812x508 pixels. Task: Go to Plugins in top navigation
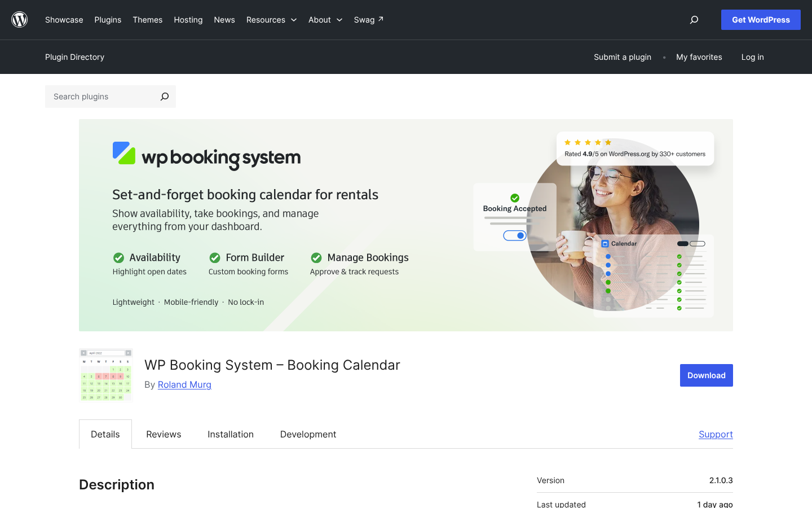click(x=108, y=20)
